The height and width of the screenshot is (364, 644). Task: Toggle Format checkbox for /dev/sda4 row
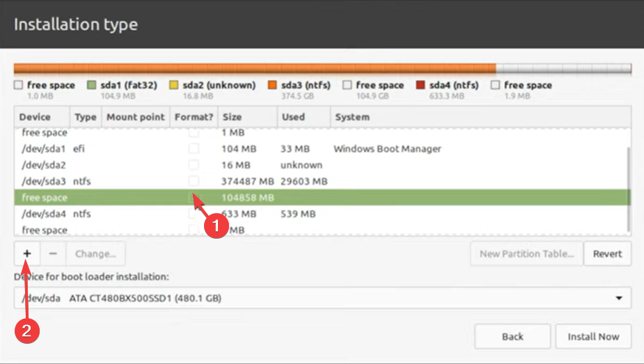point(194,214)
